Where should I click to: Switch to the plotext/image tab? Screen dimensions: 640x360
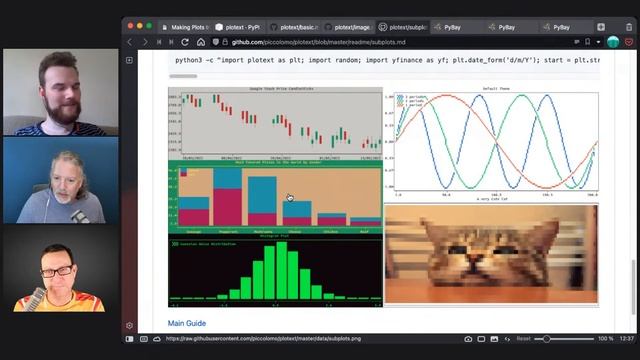pos(348,27)
